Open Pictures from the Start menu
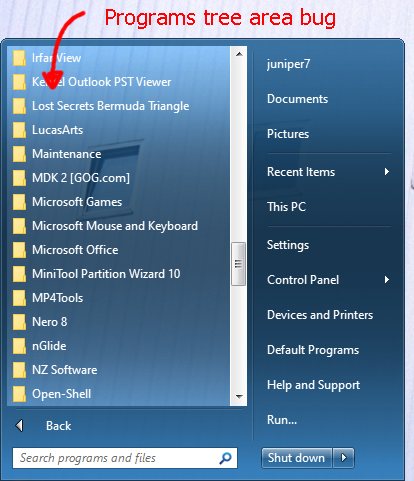The image size is (414, 481). [x=288, y=134]
